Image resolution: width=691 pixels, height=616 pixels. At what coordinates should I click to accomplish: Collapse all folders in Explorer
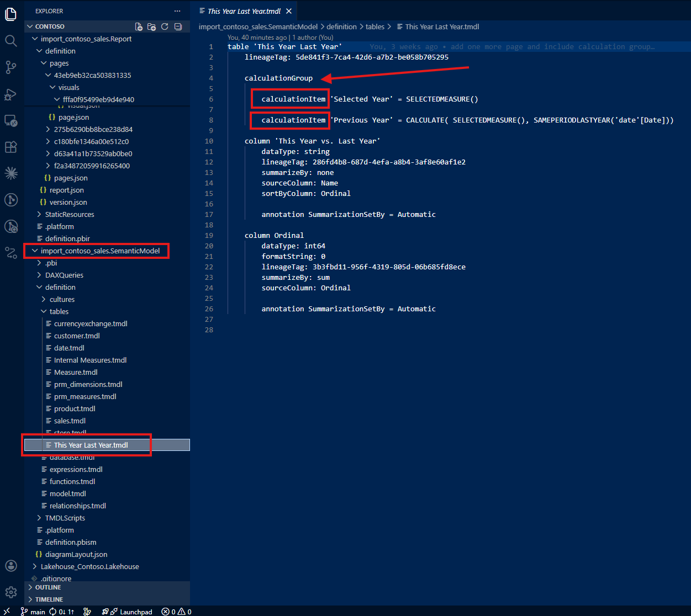pyautogui.click(x=178, y=26)
